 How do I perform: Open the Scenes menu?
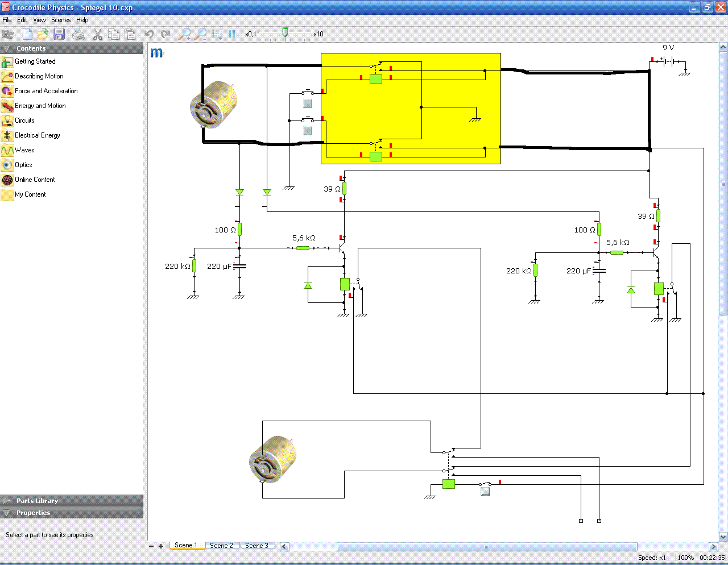[x=61, y=20]
